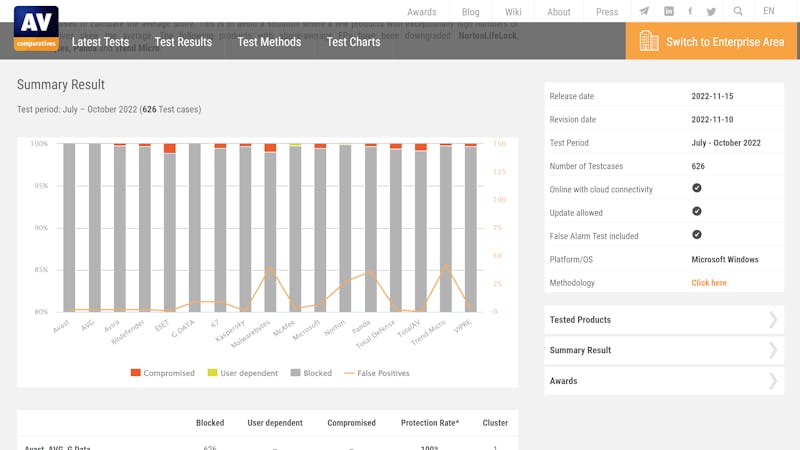The image size is (800, 450).
Task: Open the Blog top link
Action: click(x=470, y=12)
